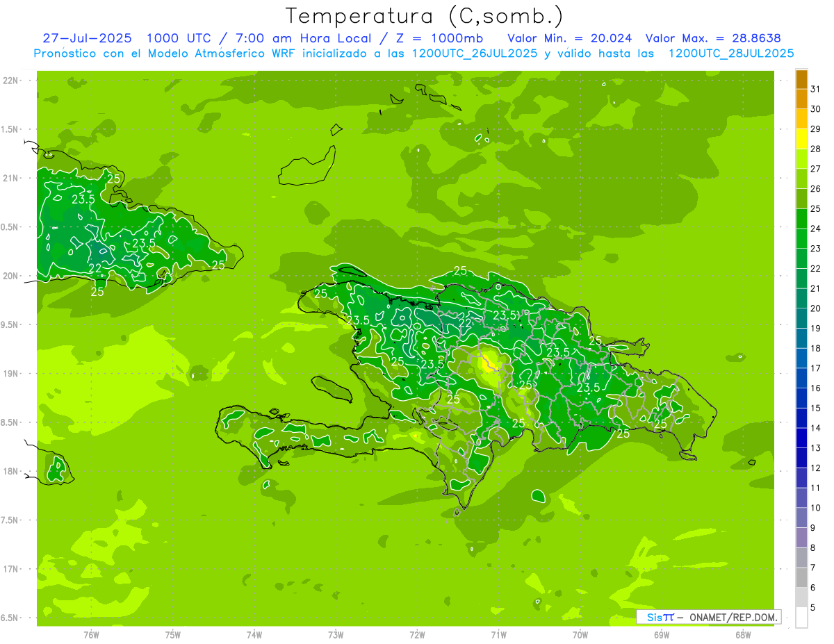The image size is (834, 644).
Task: Click the "22" contour label over Cuba
Action: [x=96, y=268]
